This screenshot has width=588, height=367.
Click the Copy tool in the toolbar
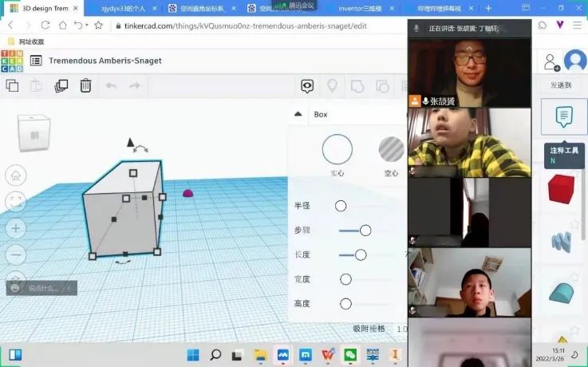(12, 86)
